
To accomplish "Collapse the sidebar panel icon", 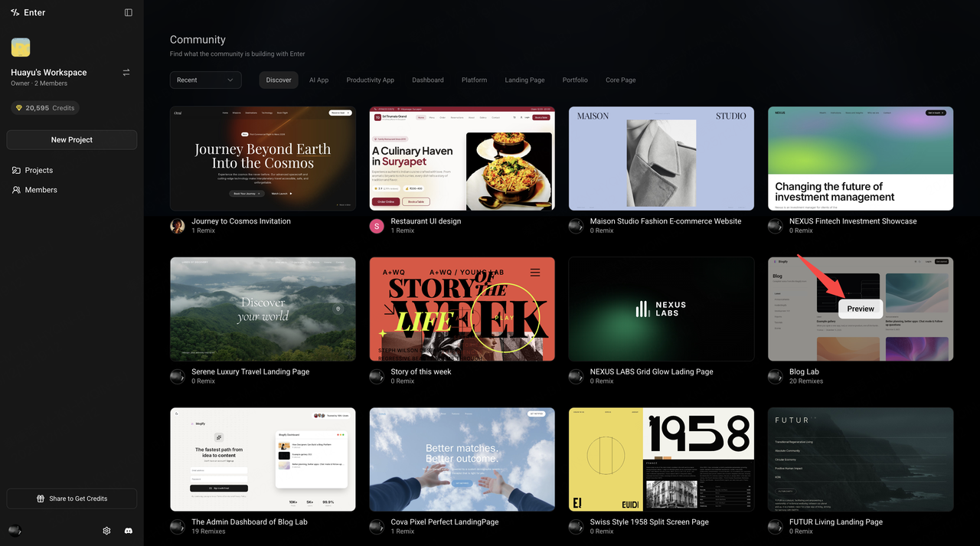I will [129, 12].
